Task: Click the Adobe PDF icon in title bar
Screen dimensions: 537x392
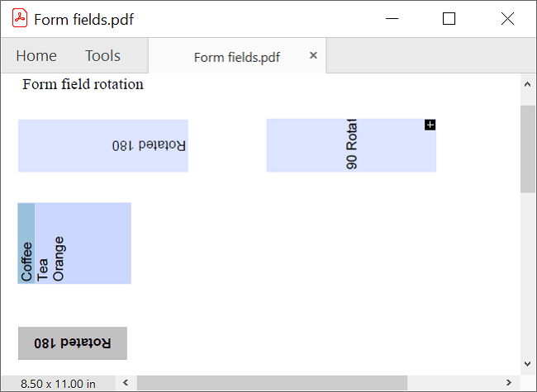Action: point(20,19)
